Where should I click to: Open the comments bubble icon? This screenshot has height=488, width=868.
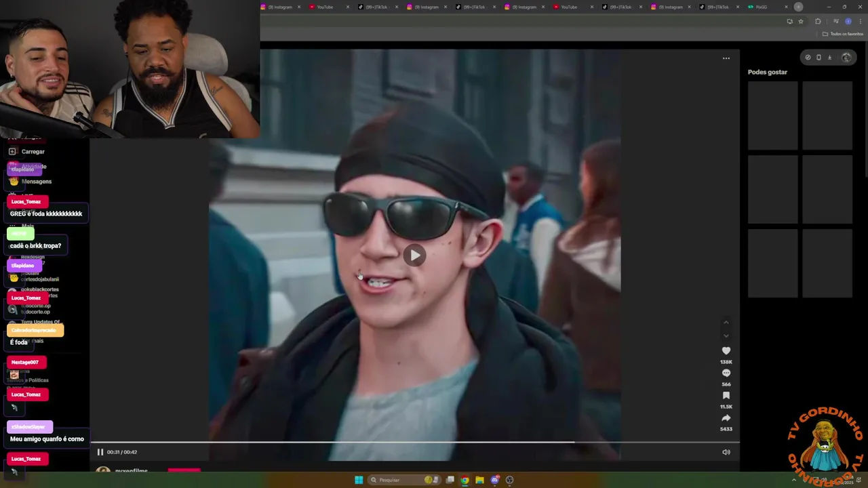[x=726, y=373]
